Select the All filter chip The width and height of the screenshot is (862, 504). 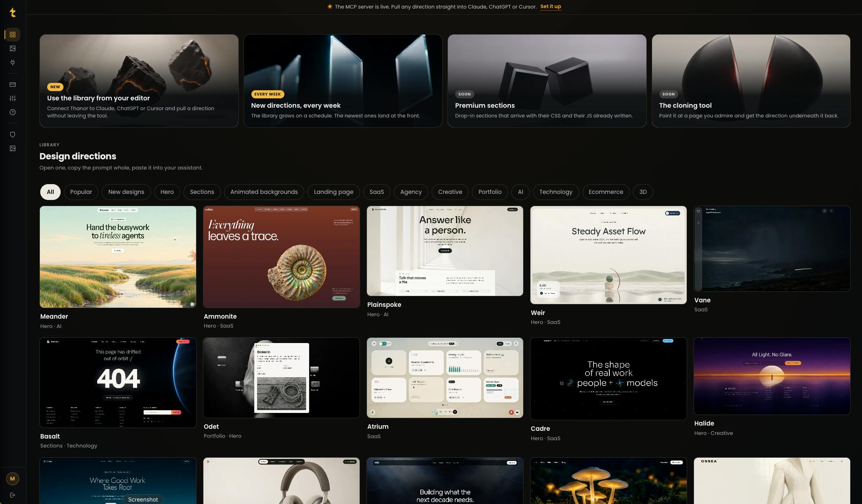point(50,192)
